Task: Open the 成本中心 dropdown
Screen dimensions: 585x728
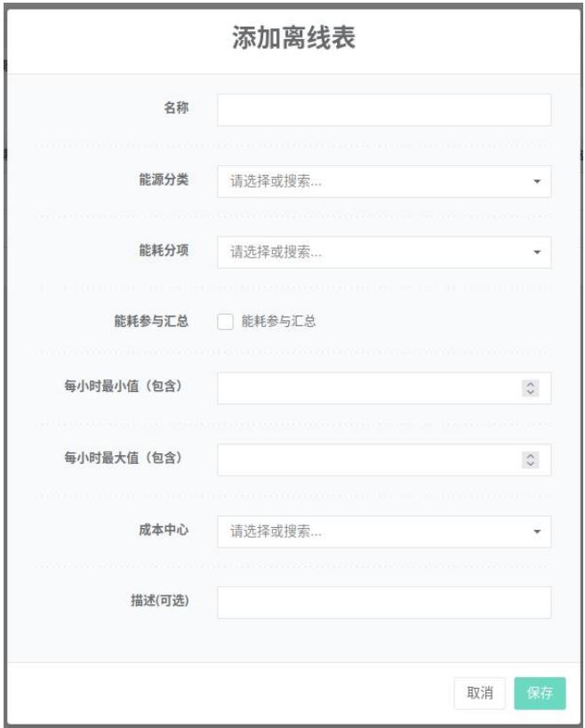Action: click(384, 532)
